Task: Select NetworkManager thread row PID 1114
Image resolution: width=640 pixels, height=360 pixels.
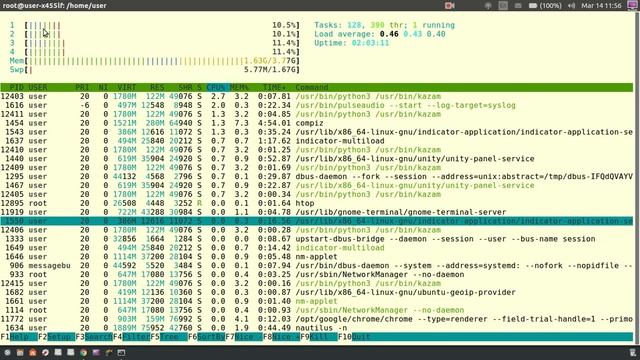Action: point(317,310)
